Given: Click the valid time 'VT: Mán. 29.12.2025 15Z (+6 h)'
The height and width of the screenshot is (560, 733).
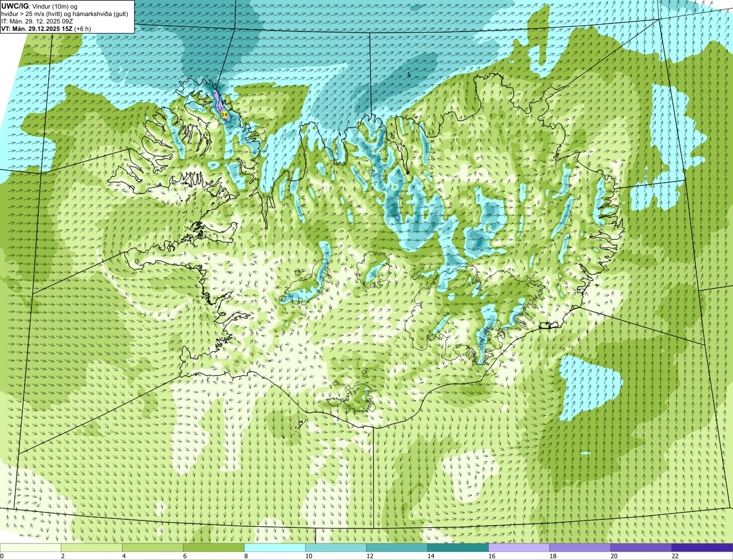Looking at the screenshot, I should 46,28.
